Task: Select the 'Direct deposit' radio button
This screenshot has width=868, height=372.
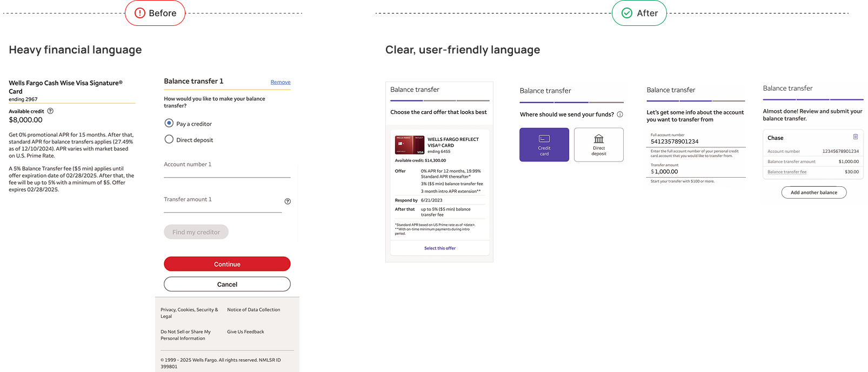Action: tap(169, 139)
